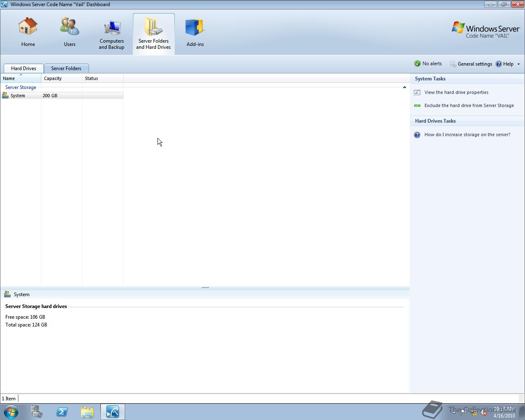This screenshot has height=420, width=525.
Task: Open General settings
Action: 471,64
